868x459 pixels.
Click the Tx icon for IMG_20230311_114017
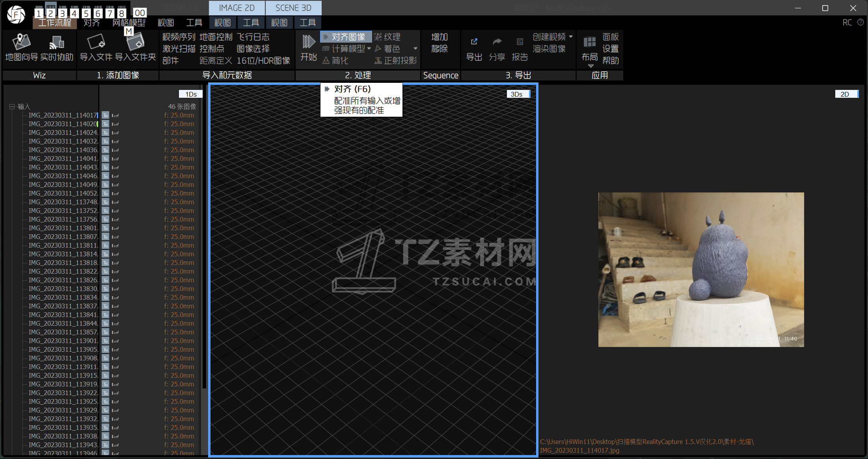point(105,115)
